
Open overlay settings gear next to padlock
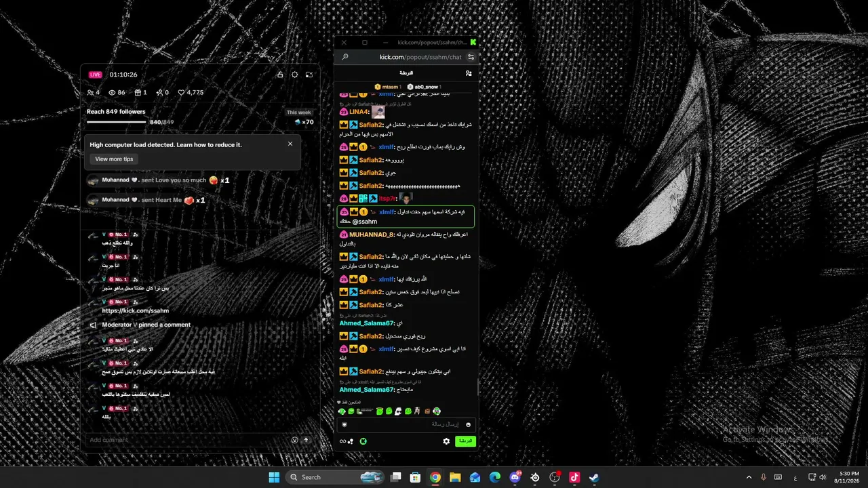pos(295,75)
